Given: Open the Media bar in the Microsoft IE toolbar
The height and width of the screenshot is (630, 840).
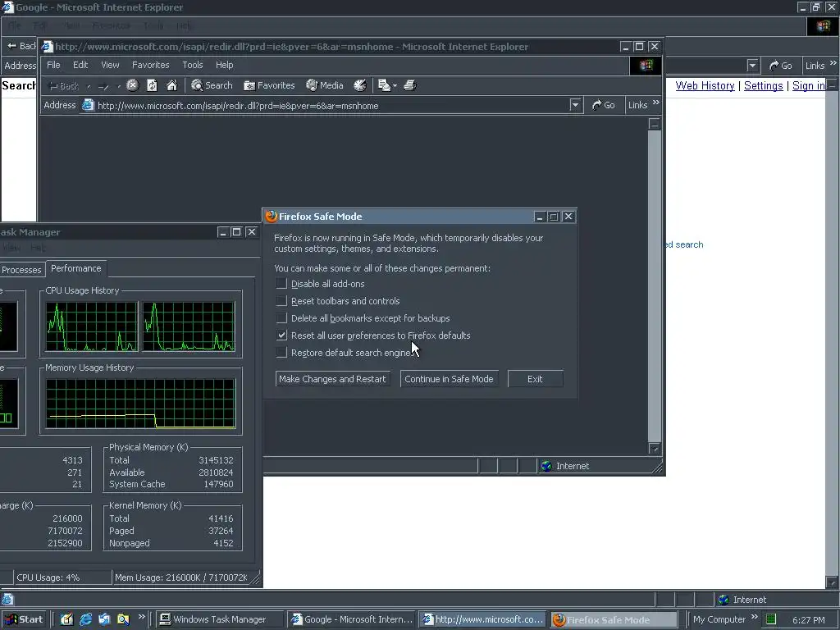Looking at the screenshot, I should (x=325, y=85).
